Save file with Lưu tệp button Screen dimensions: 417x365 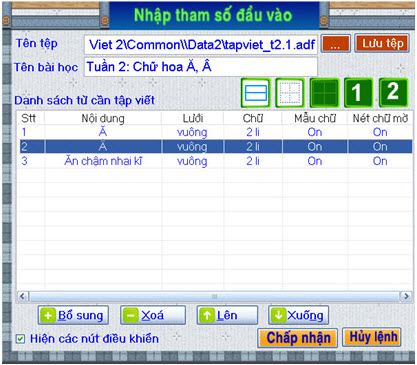pos(382,43)
